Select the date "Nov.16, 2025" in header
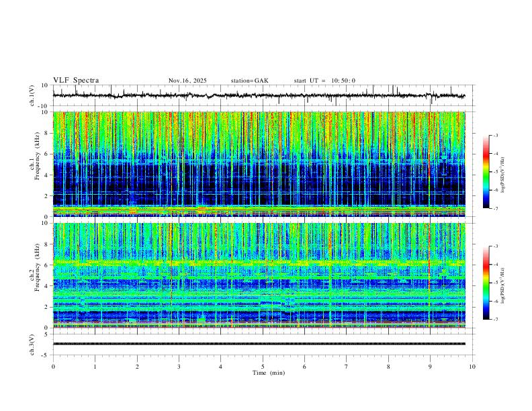This screenshot has width=532, height=411. pos(187,81)
